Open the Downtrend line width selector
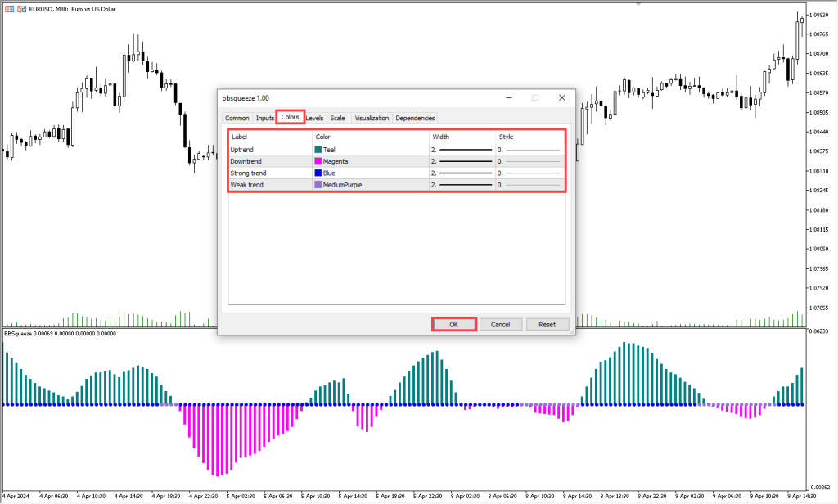 (462, 161)
